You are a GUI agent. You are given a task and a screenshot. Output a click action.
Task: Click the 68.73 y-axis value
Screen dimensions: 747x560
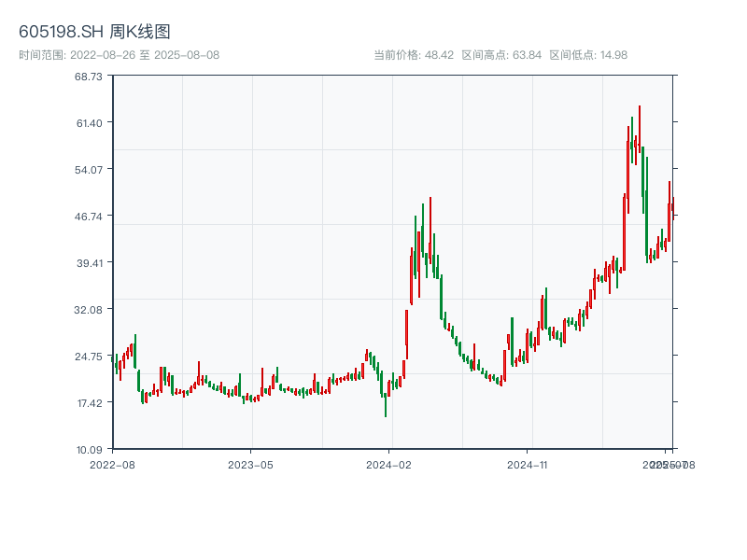[89, 77]
